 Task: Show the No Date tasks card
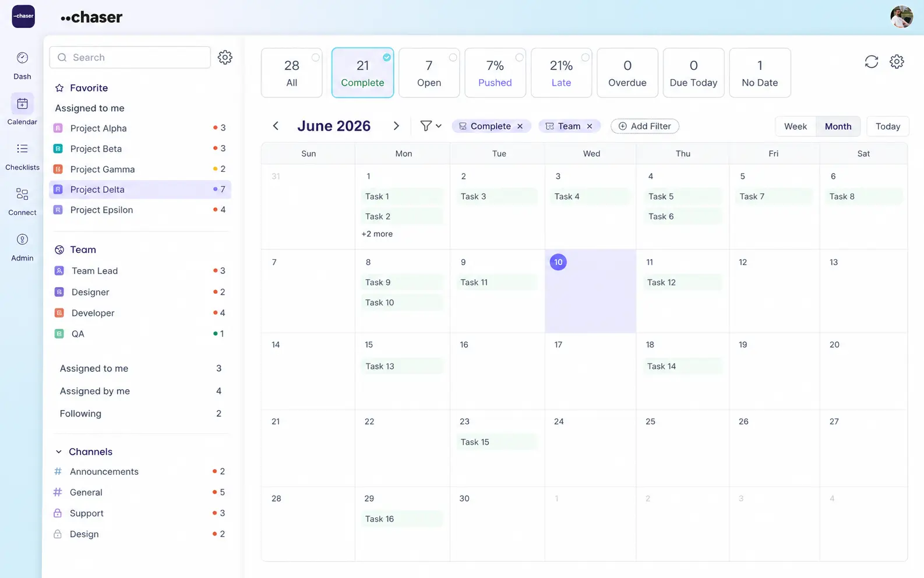(x=760, y=73)
